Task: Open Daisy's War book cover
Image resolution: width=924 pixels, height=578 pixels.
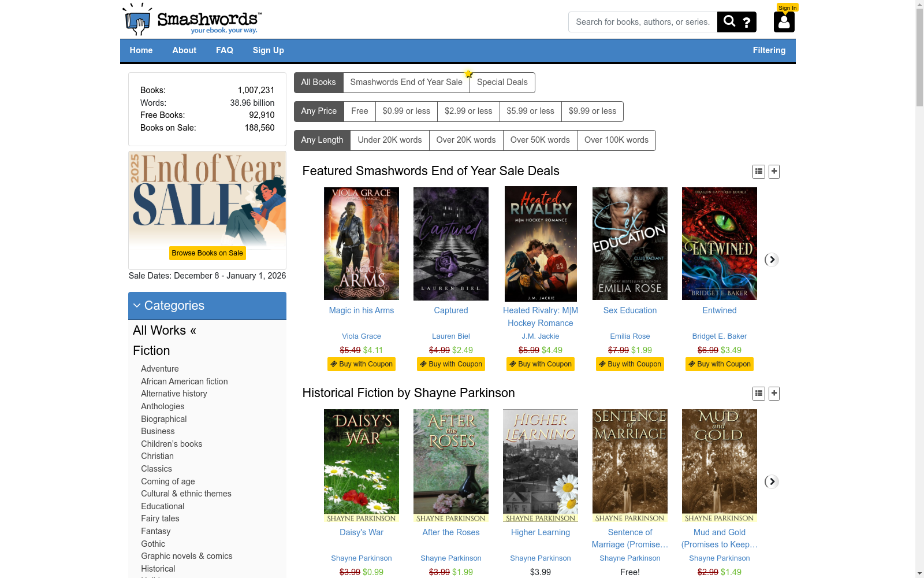Action: pyautogui.click(x=362, y=466)
